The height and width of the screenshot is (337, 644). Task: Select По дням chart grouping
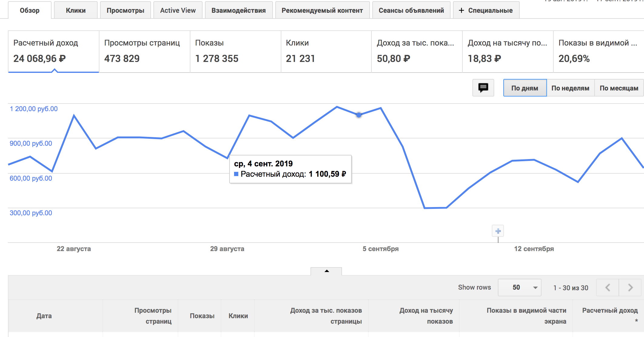click(x=525, y=88)
